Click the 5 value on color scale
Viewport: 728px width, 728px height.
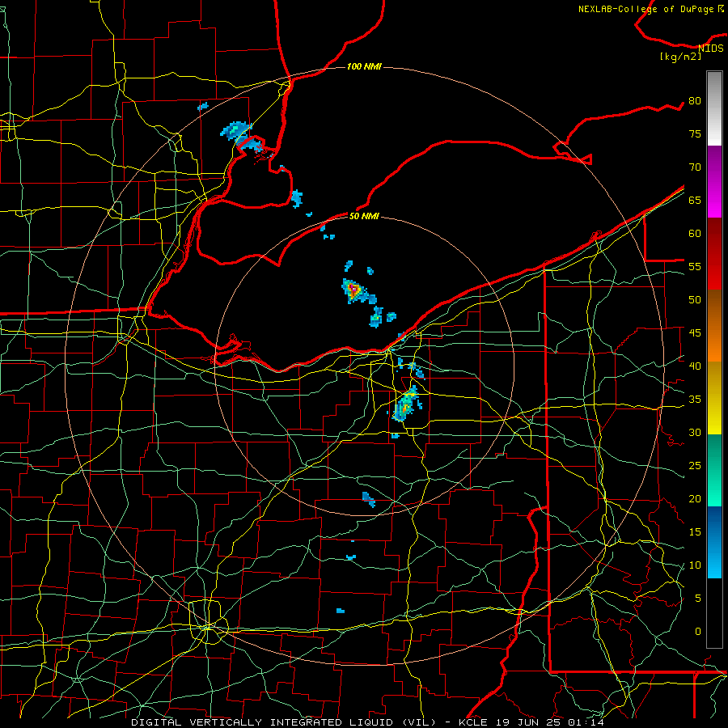(698, 598)
